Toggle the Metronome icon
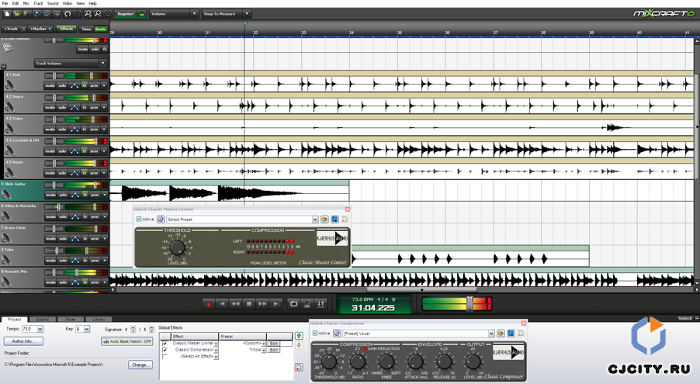Screen dimensions: 700x384 pos(307,304)
